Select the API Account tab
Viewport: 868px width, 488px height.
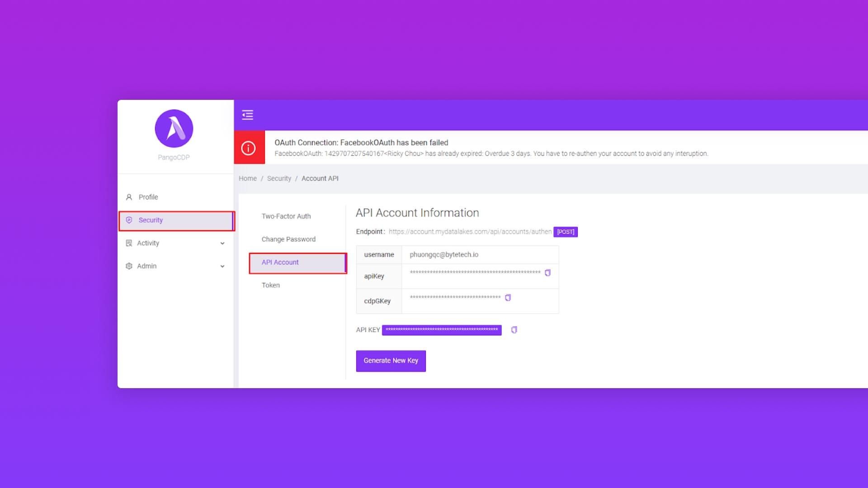click(x=280, y=263)
